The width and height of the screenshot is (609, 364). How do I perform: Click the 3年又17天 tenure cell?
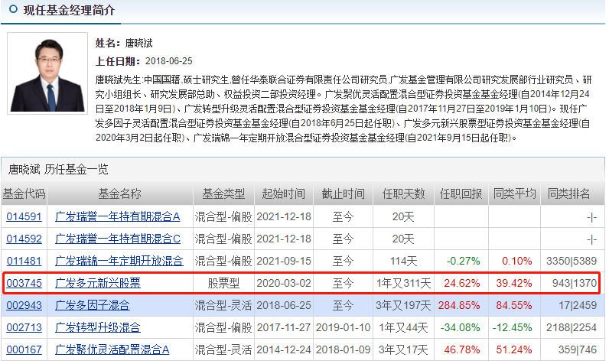click(x=403, y=349)
